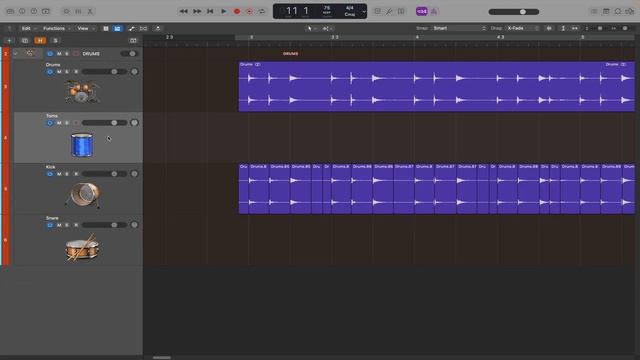
Task: Toggle the global solo S button
Action: [56, 40]
